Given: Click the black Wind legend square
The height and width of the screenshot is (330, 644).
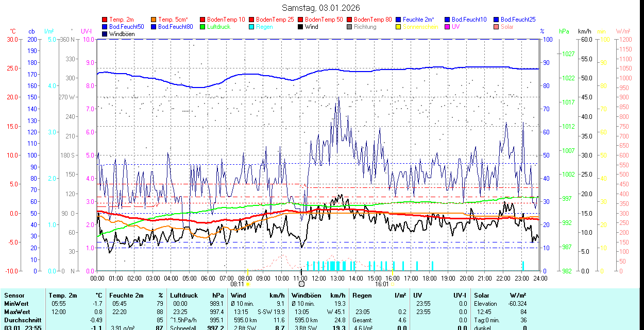Looking at the screenshot, I should 301,27.
